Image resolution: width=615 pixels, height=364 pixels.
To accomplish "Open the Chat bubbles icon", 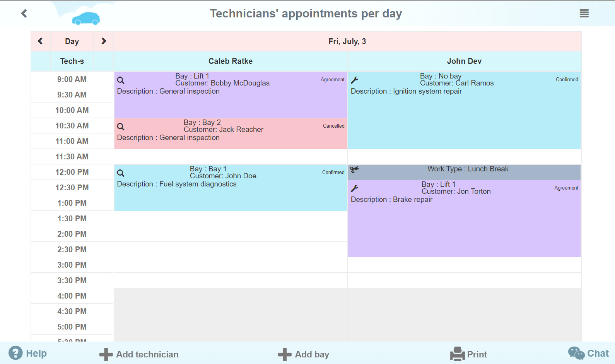I will 576,353.
